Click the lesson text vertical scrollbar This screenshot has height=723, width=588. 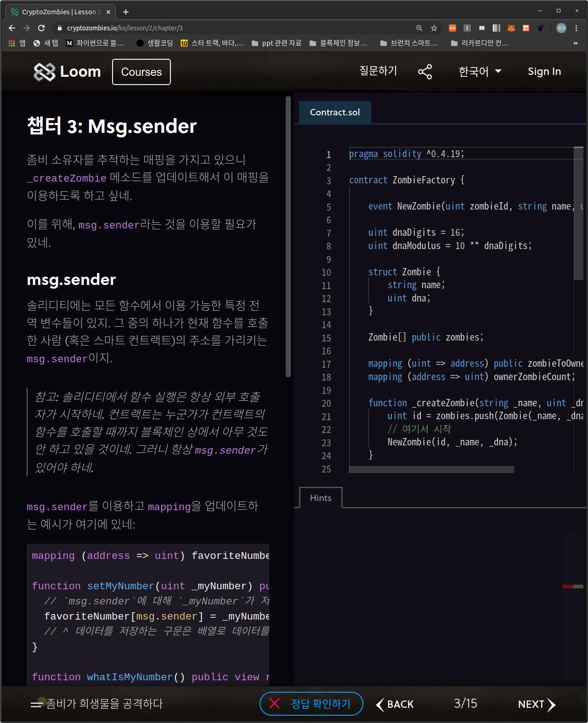click(288, 237)
